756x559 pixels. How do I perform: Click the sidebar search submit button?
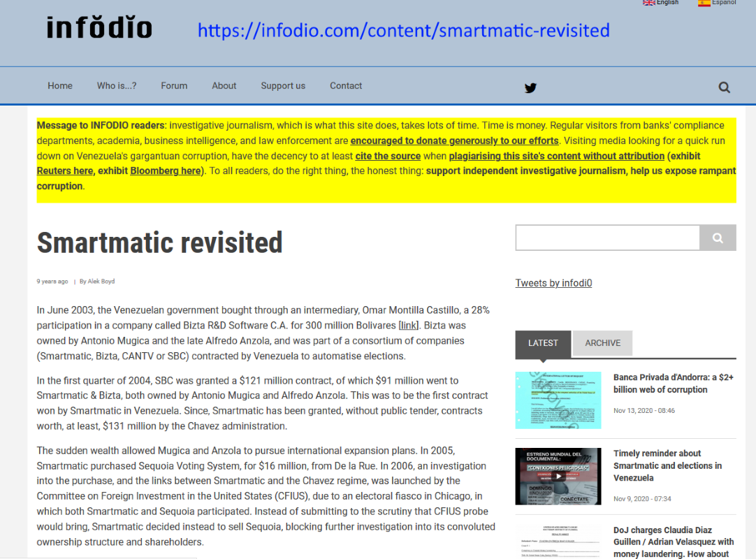coord(718,238)
